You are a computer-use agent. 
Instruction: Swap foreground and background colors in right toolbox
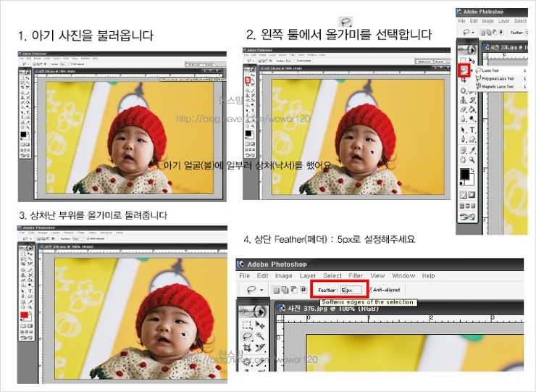click(x=473, y=170)
